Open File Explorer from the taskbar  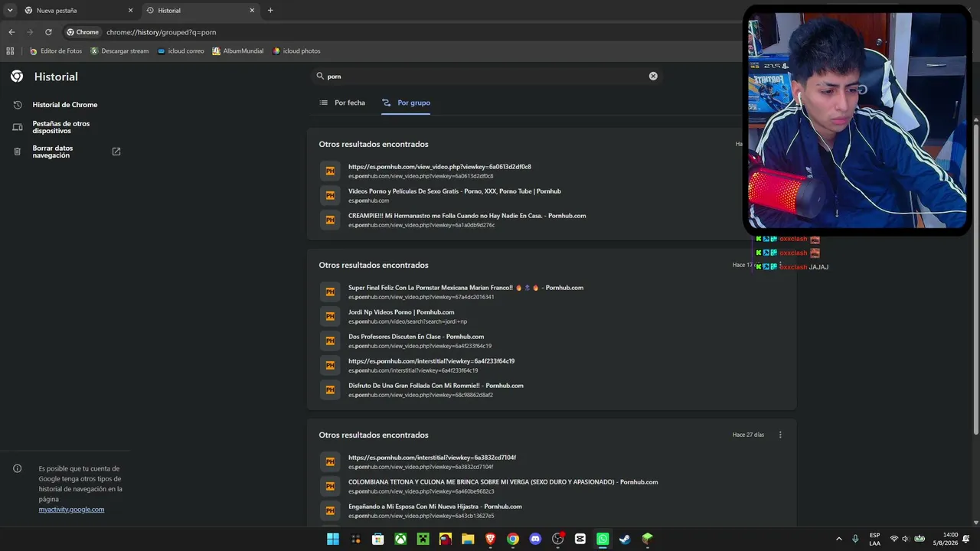click(x=468, y=539)
